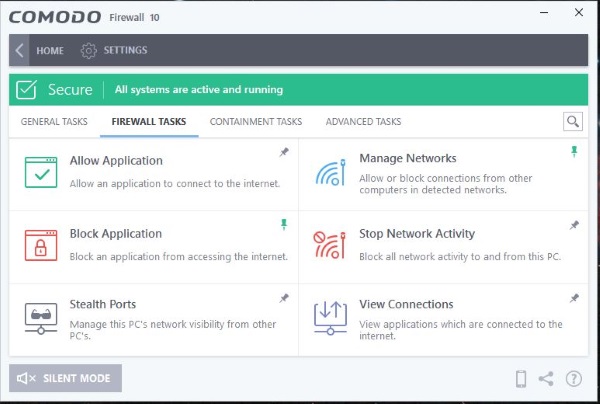
Task: Open the Manage Networks task
Action: [x=408, y=158]
